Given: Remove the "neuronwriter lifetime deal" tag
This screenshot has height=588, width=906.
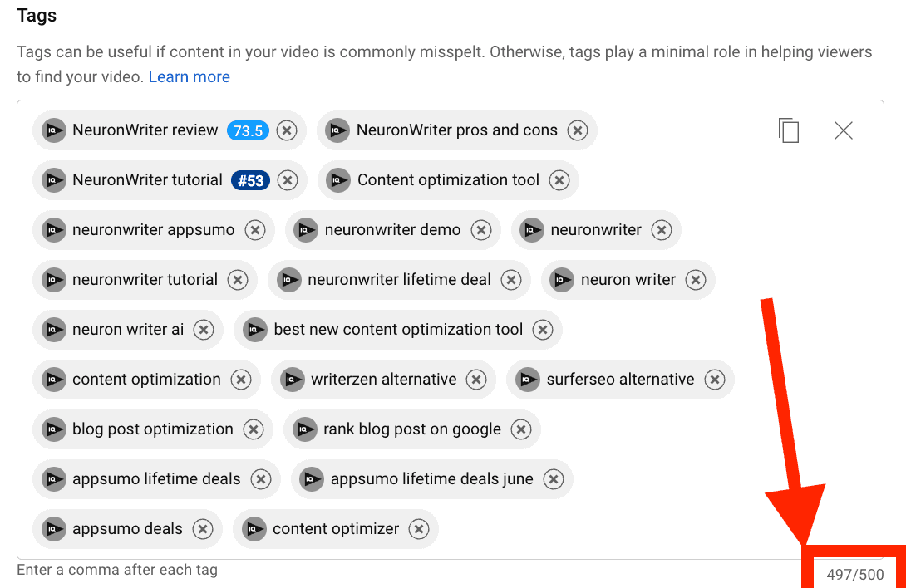Looking at the screenshot, I should [511, 280].
